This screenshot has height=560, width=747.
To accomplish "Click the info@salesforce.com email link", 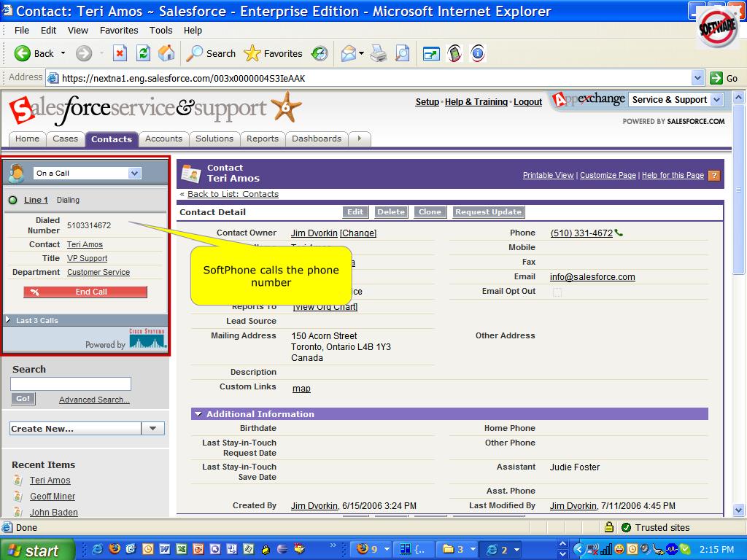I will (592, 276).
